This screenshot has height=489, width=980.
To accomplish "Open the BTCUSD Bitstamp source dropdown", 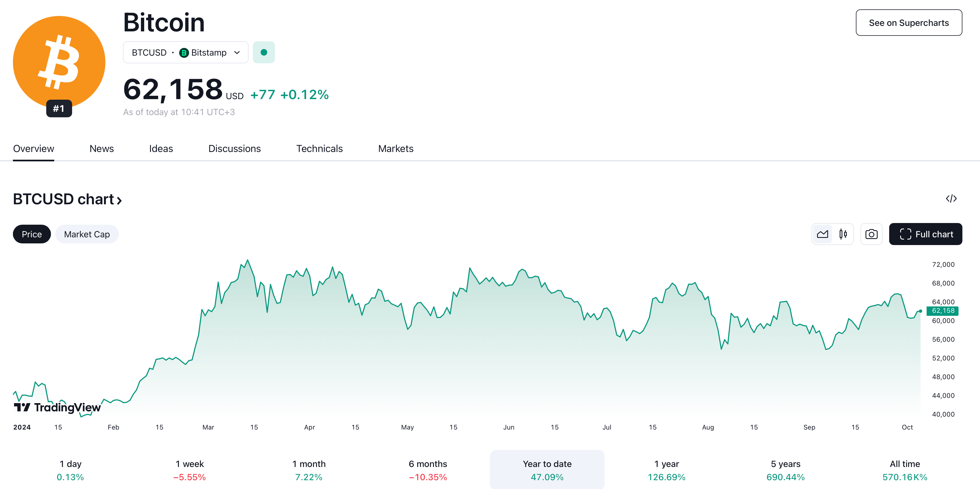I will [x=185, y=53].
